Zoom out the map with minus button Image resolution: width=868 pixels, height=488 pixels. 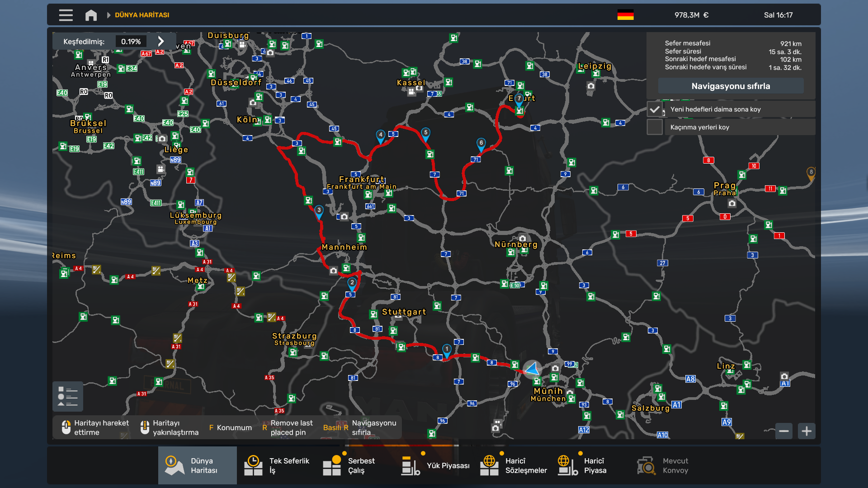784,431
